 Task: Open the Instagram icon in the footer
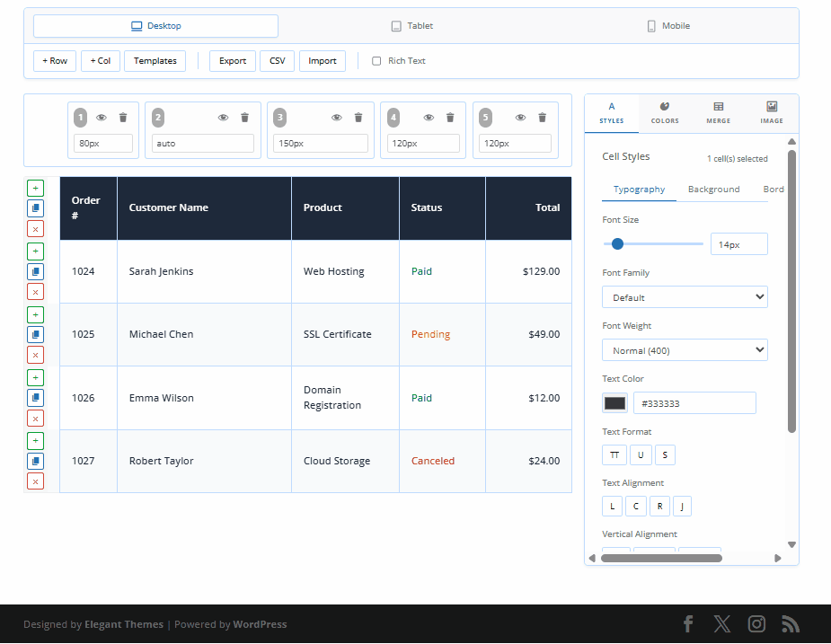[757, 624]
